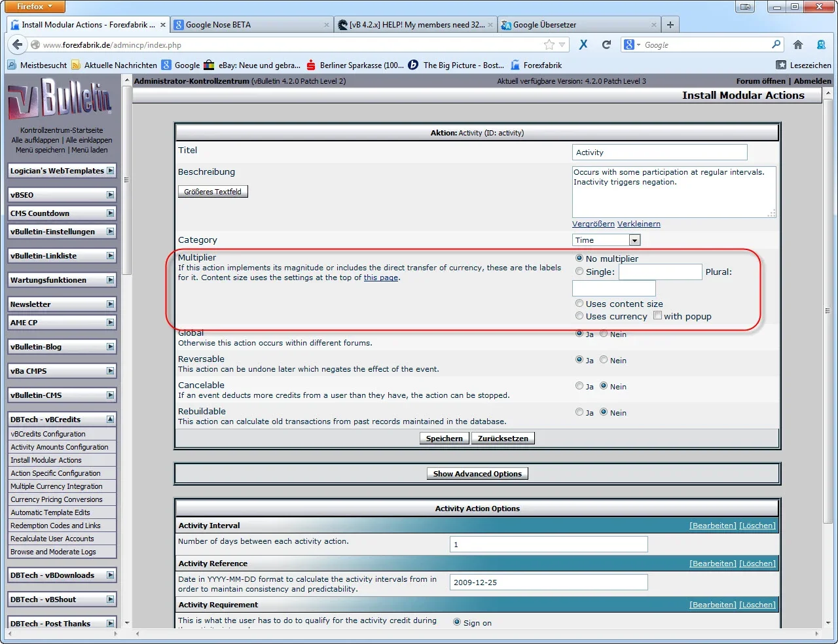Click the Zurücksetzen button
Screen dimensions: 838x644
pos(503,438)
